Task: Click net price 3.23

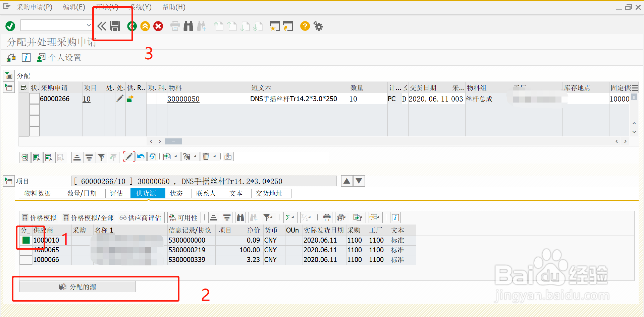Action: tap(253, 260)
